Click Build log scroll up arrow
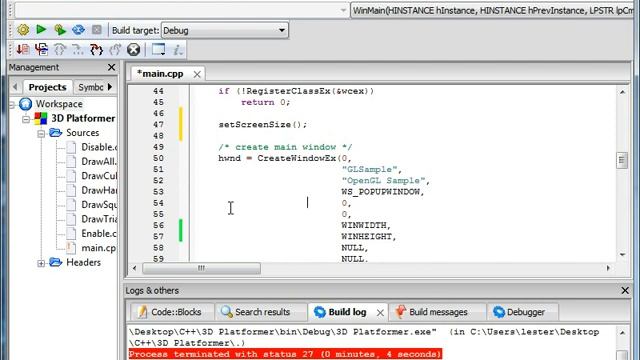Viewport: 640px width, 360px height. coord(622,333)
